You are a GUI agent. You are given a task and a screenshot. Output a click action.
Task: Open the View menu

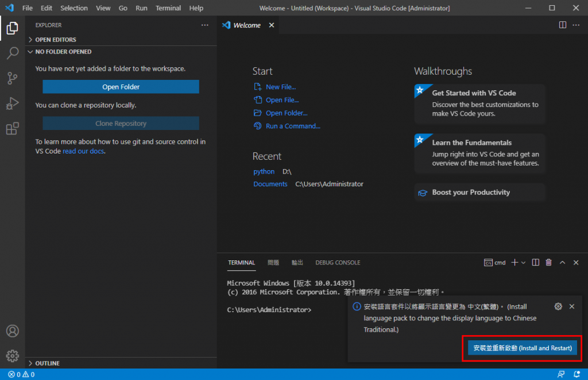click(x=103, y=8)
